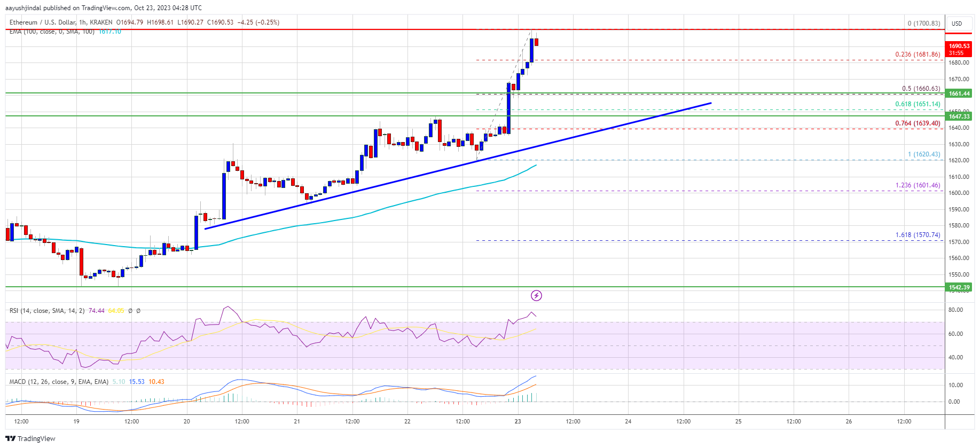This screenshot has height=448, width=980.
Task: Click the USD currency button on price axis
Action: [957, 23]
